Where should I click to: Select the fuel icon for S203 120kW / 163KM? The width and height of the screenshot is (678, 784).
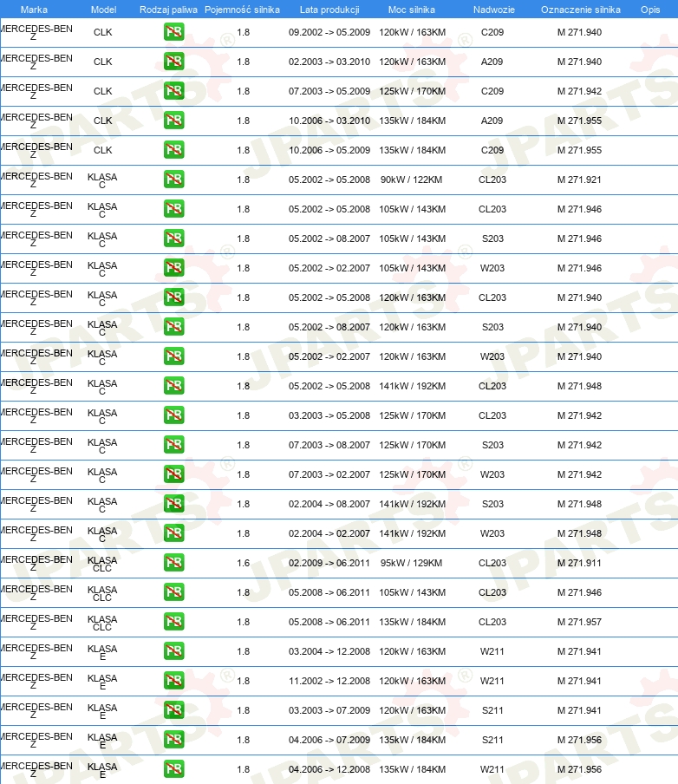tap(174, 327)
